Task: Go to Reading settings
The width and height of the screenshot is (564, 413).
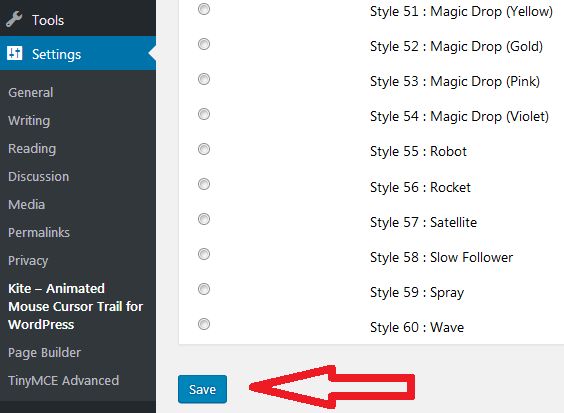Action: 32,149
